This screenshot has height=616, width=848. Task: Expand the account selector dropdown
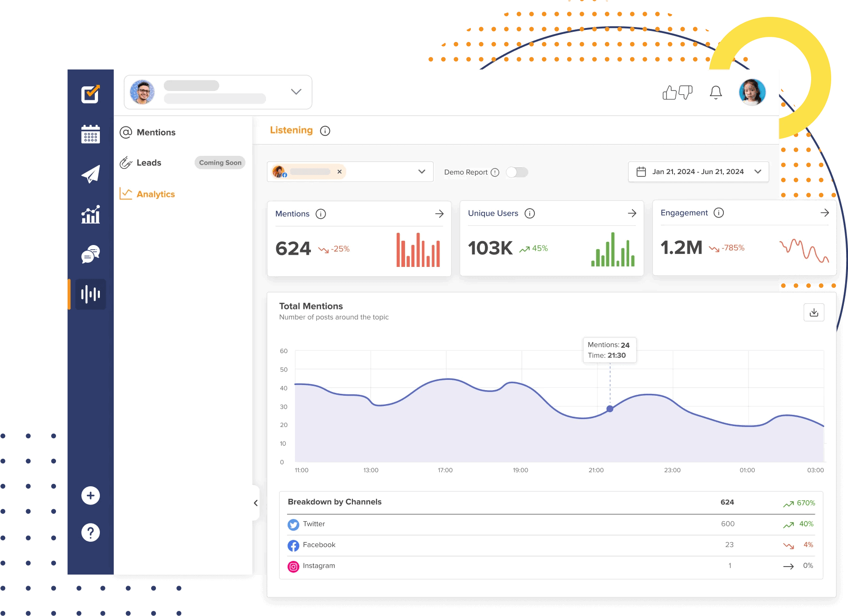click(x=296, y=92)
